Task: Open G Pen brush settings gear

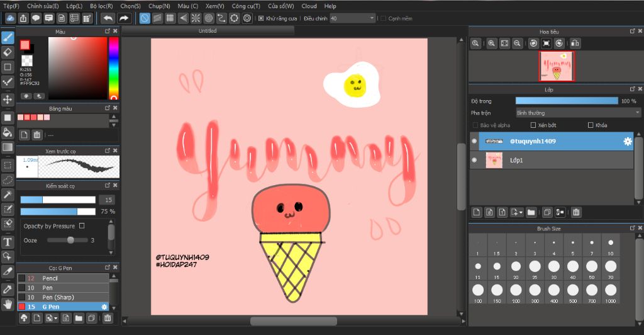Action: pyautogui.click(x=104, y=307)
